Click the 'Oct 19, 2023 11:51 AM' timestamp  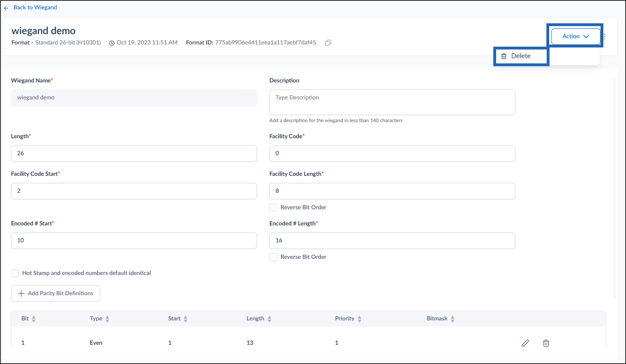(x=147, y=43)
